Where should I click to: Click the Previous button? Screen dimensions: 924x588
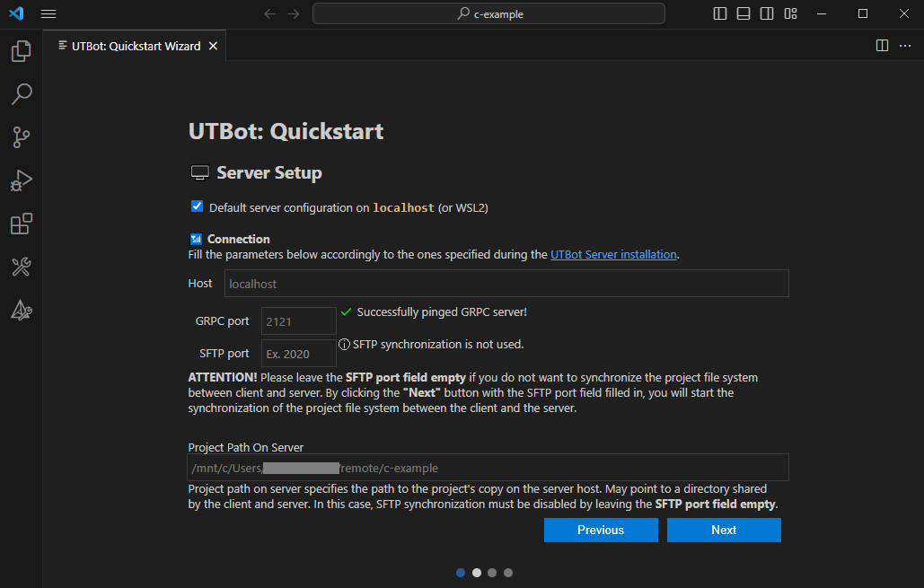pos(601,530)
